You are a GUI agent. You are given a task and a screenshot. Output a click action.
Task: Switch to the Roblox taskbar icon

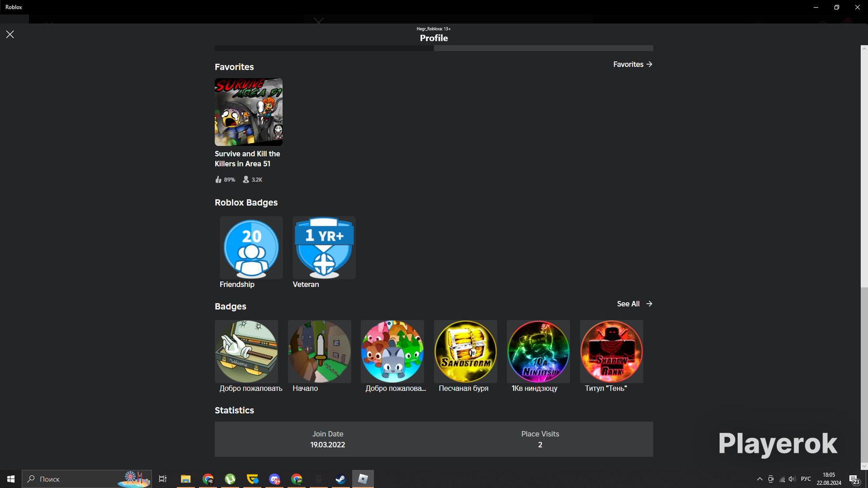[x=363, y=479]
